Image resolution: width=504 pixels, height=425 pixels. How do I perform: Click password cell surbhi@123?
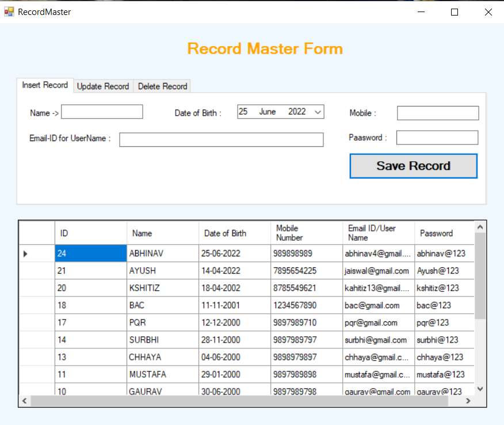pyautogui.click(x=444, y=340)
